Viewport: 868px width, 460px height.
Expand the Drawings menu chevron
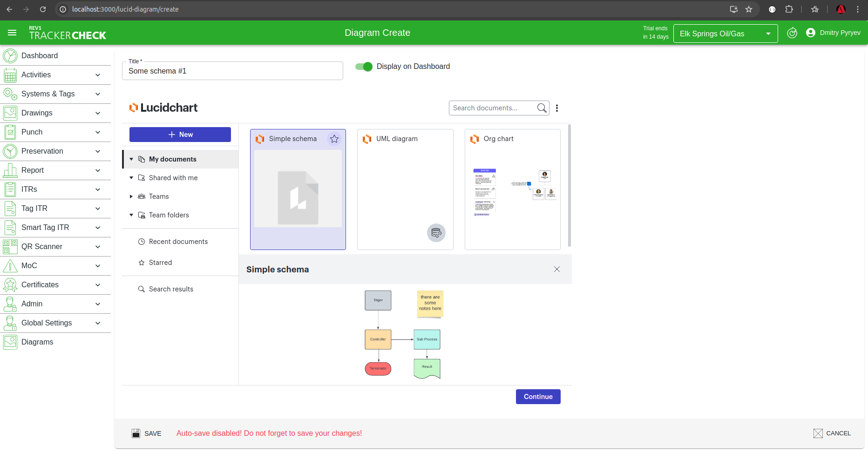[98, 113]
